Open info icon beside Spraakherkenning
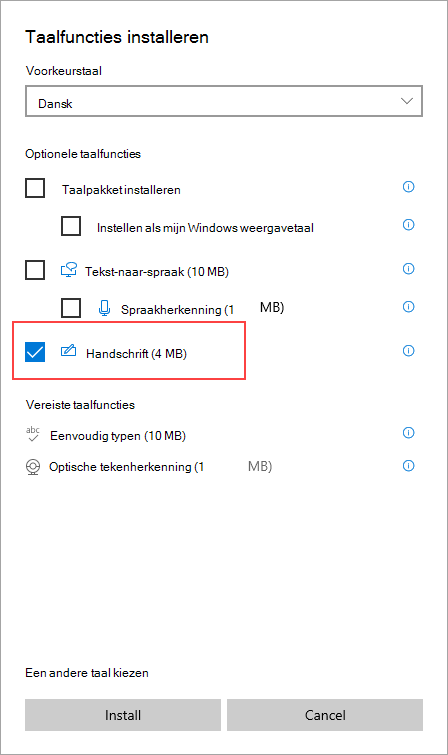 408,307
